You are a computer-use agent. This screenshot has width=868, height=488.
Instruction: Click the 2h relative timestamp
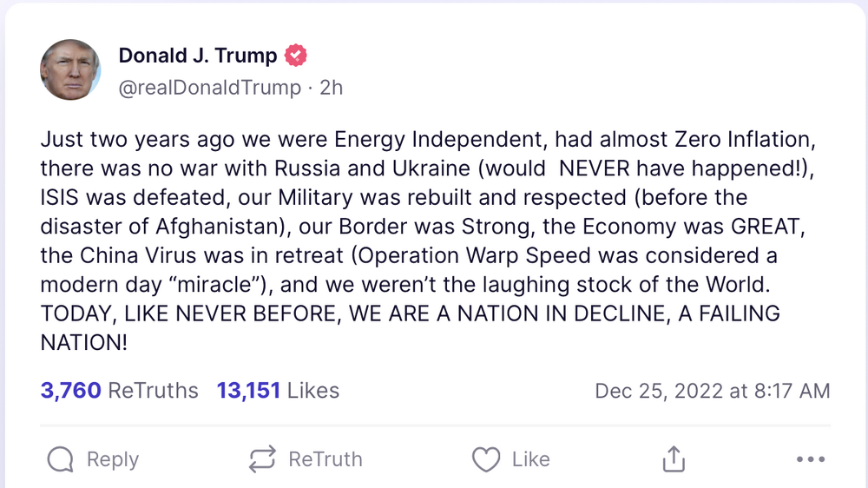pyautogui.click(x=332, y=88)
